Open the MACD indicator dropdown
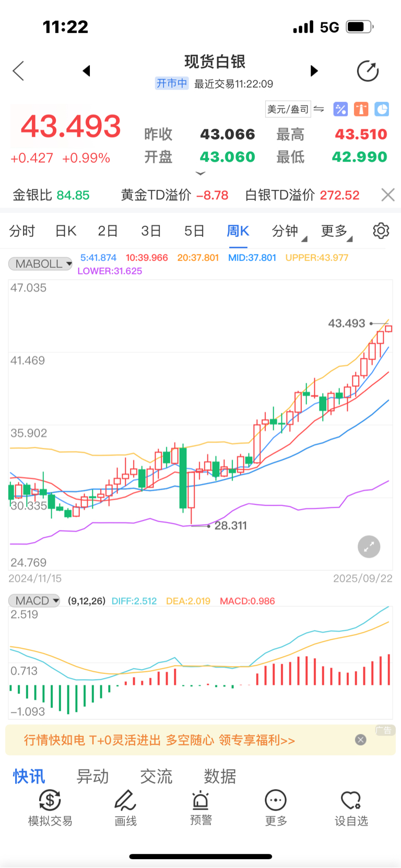This screenshot has width=401, height=868. tap(34, 601)
